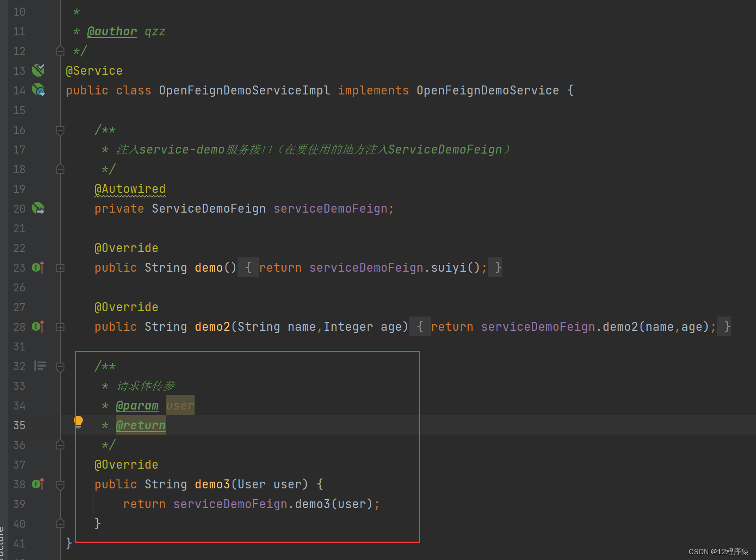The height and width of the screenshot is (560, 756).
Task: Click the @Override annotation on line 37
Action: point(126,465)
